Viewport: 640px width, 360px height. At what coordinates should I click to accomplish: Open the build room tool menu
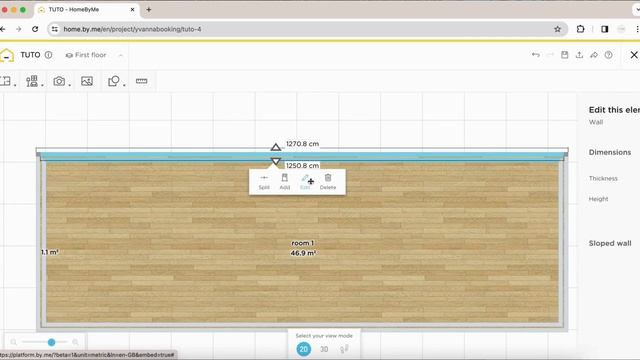pyautogui.click(x=7, y=81)
